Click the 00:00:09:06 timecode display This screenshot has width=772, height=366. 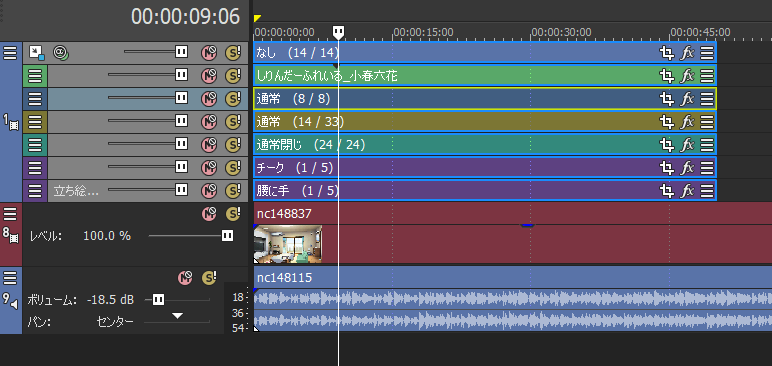pyautogui.click(x=186, y=17)
